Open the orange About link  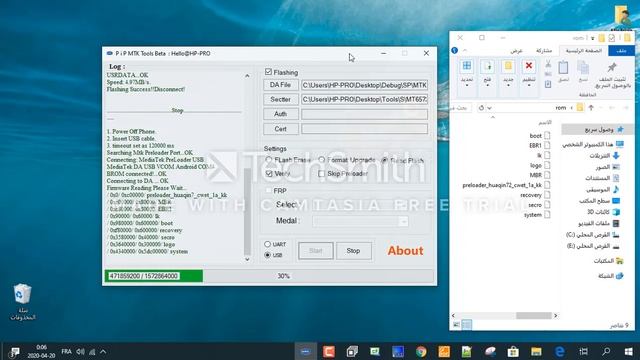pyautogui.click(x=405, y=251)
